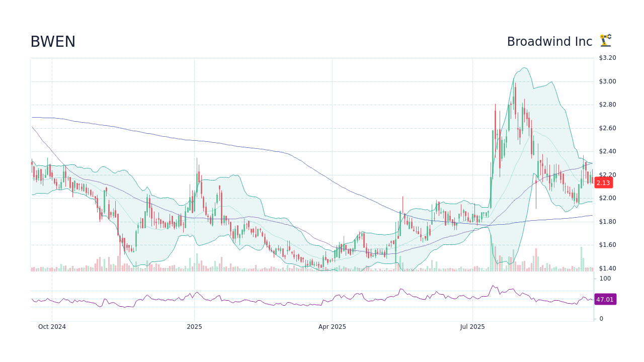Select the Apr 2025 axis label
This screenshot has width=644, height=362.
click(x=332, y=326)
